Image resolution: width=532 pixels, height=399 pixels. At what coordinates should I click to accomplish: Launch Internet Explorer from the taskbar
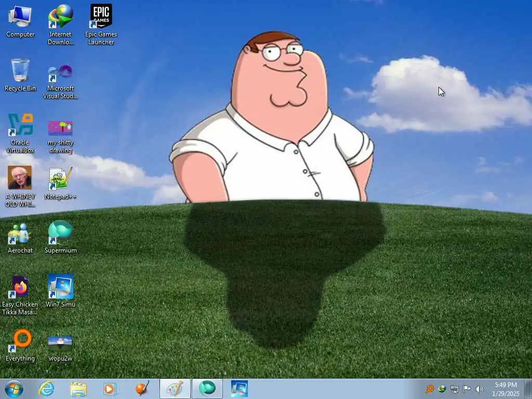coord(46,389)
